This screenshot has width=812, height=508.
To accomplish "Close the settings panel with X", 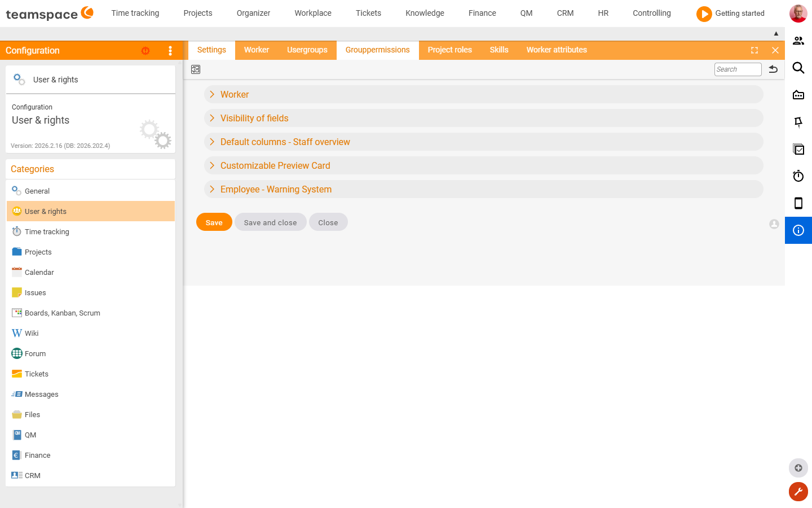I will tap(775, 50).
